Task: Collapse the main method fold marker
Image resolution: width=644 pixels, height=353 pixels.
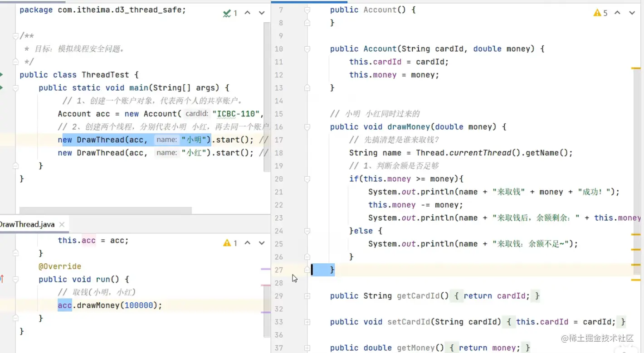Action: tap(16, 88)
